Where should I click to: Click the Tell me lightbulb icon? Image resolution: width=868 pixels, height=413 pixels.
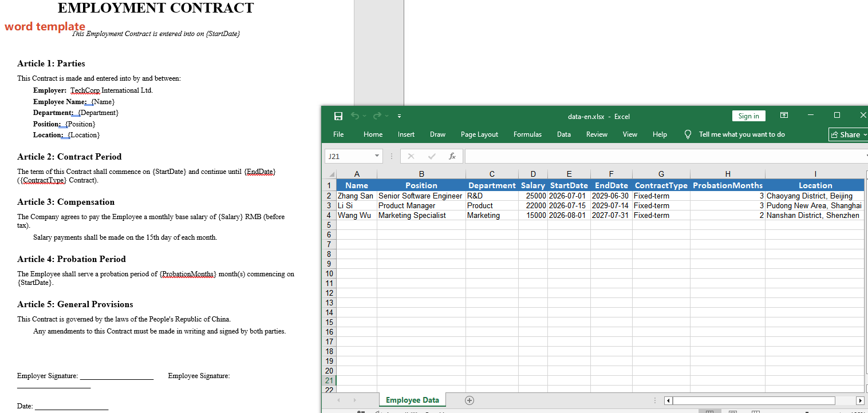pyautogui.click(x=688, y=134)
